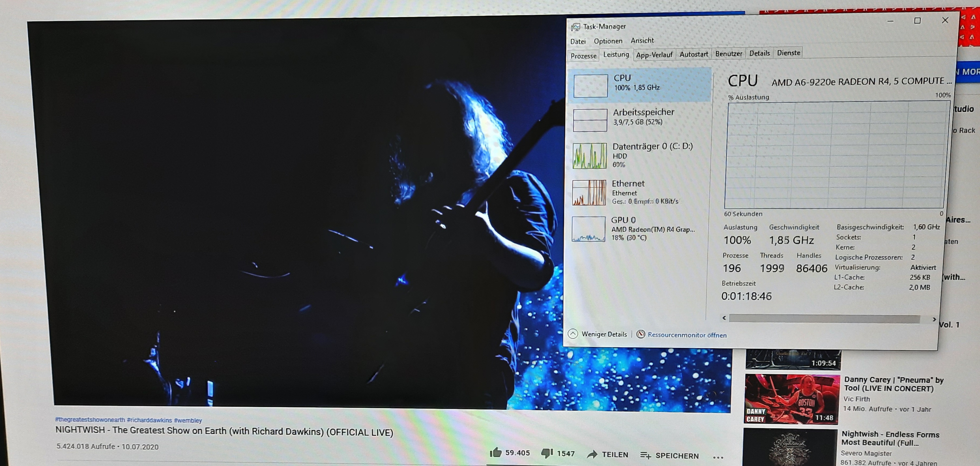Click the TEILEN button label
The image size is (980, 466).
615,454
